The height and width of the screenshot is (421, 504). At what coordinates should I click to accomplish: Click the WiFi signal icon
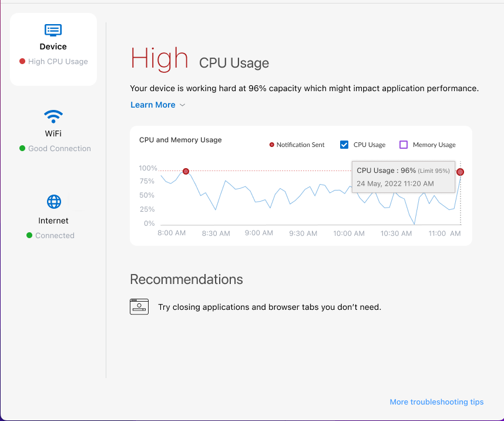click(53, 115)
